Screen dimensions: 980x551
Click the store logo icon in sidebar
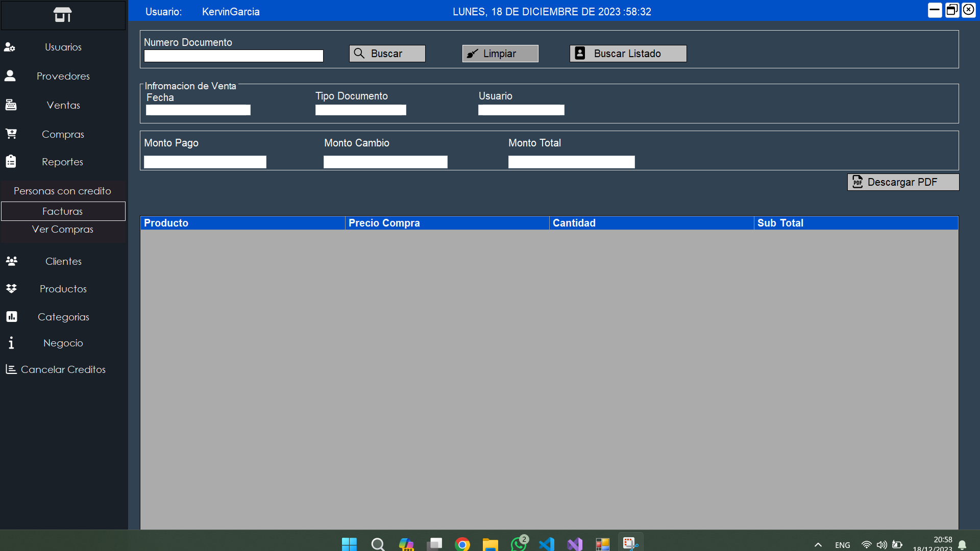[x=62, y=15]
